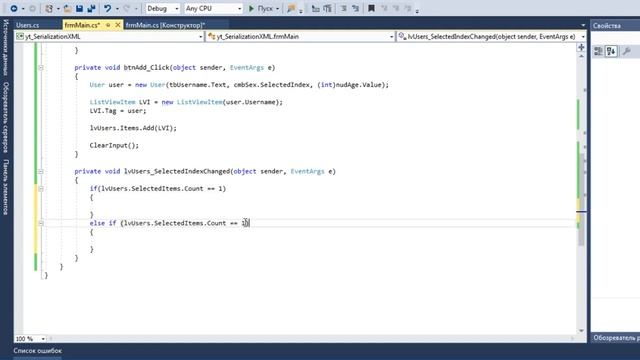Click the ClearInput(); code line
Screen dimensions: 640x360
[x=114, y=145]
